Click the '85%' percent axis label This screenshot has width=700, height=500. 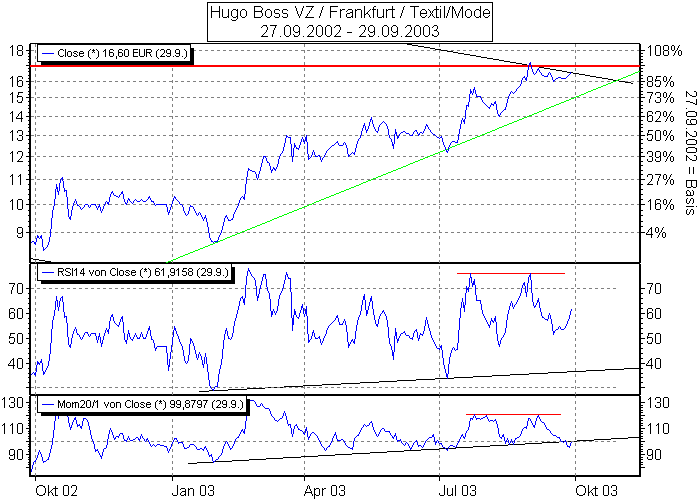click(x=661, y=81)
